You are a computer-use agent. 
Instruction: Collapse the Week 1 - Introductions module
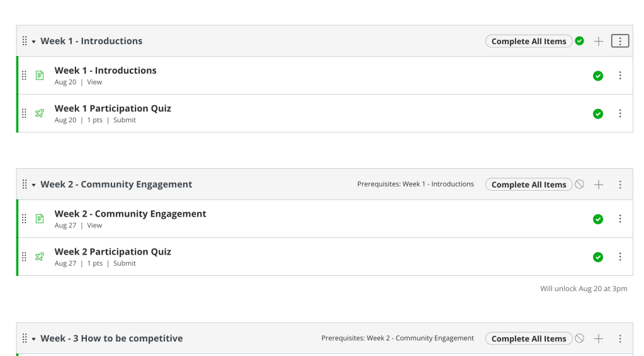[x=34, y=42]
